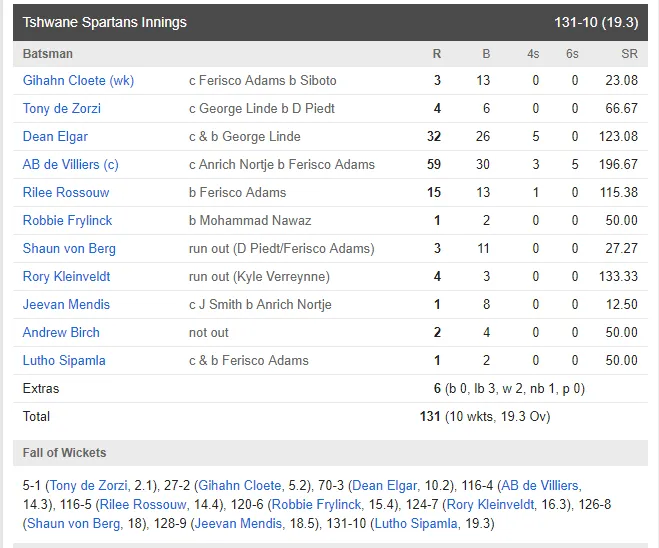Open Jeevan Mendis batsman row link
The image size is (659, 548).
[66, 305]
